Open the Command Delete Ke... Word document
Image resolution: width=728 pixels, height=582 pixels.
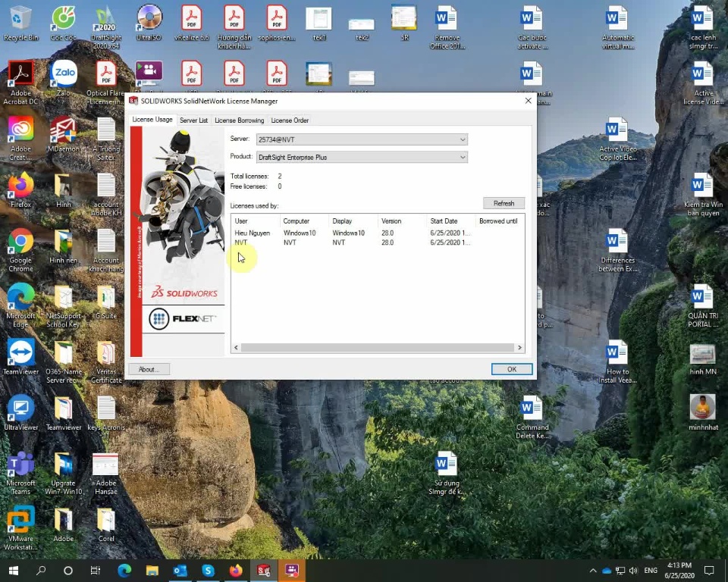(x=532, y=417)
